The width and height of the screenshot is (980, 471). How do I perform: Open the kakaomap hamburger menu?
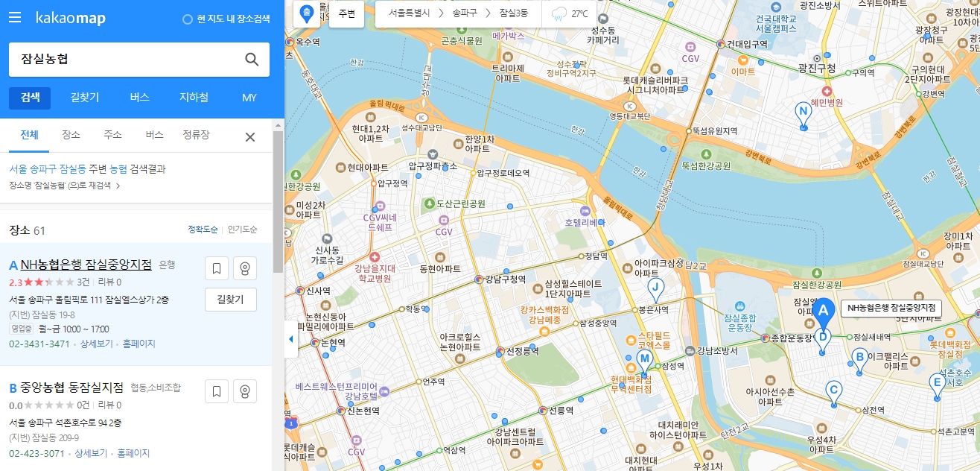14,18
